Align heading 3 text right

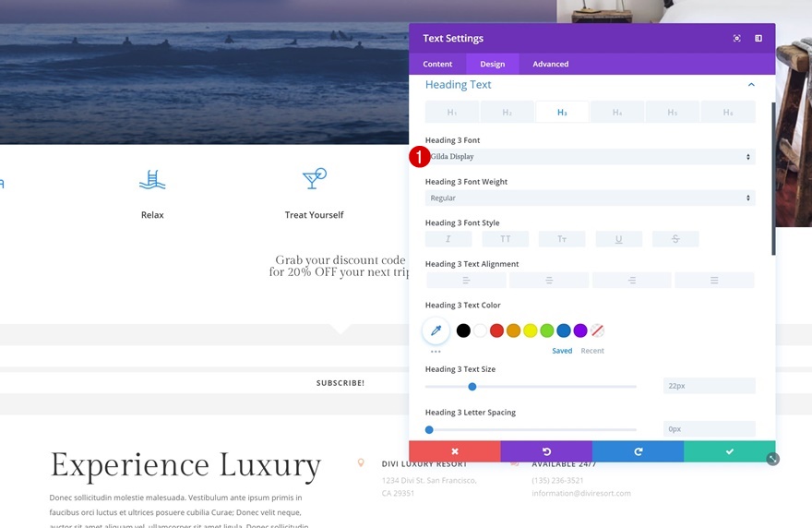pos(632,281)
